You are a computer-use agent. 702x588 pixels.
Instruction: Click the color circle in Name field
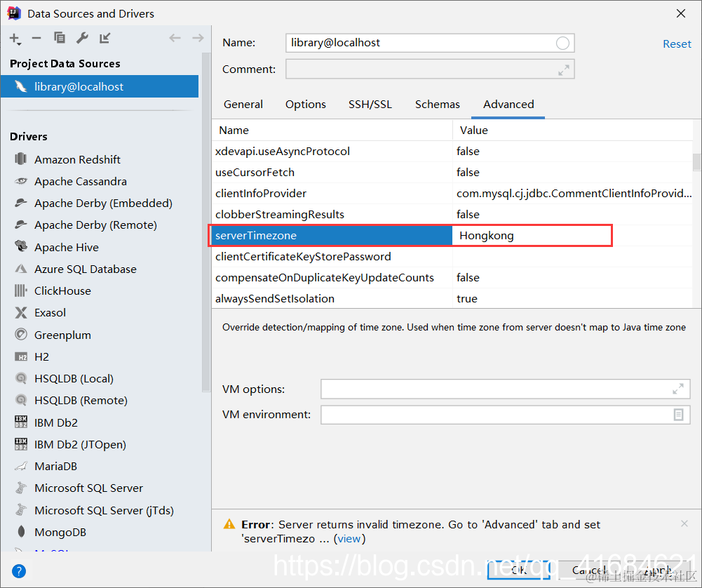(x=562, y=43)
